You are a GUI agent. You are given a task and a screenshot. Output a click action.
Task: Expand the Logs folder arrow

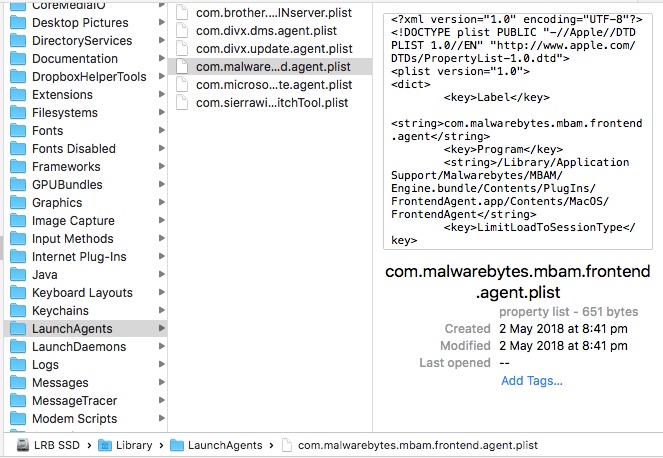[x=162, y=365]
